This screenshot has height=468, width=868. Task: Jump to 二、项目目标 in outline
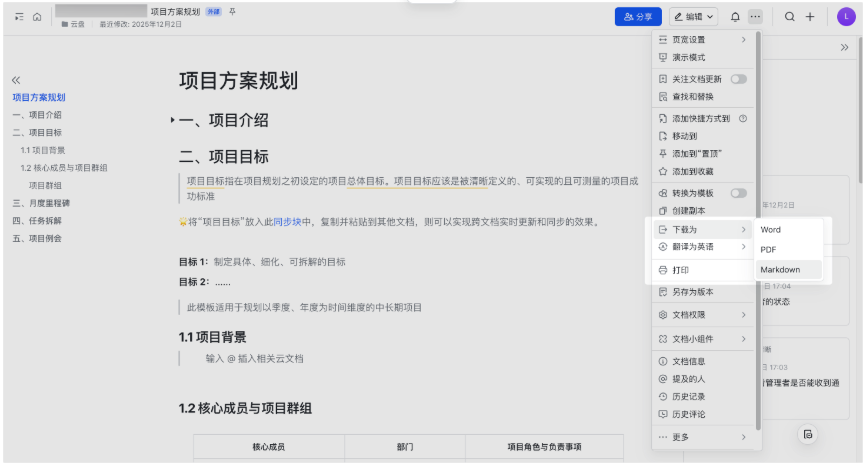[37, 132]
